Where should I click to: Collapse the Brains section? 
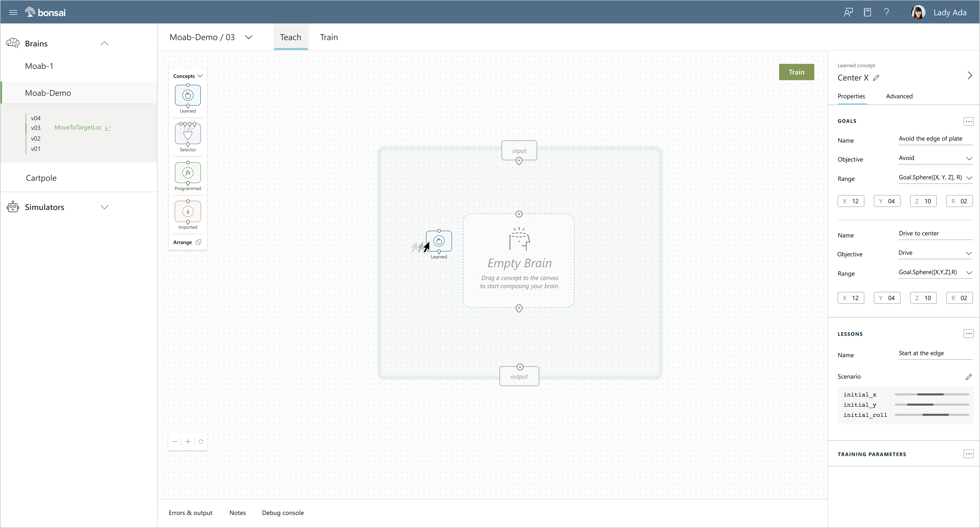[x=104, y=43]
